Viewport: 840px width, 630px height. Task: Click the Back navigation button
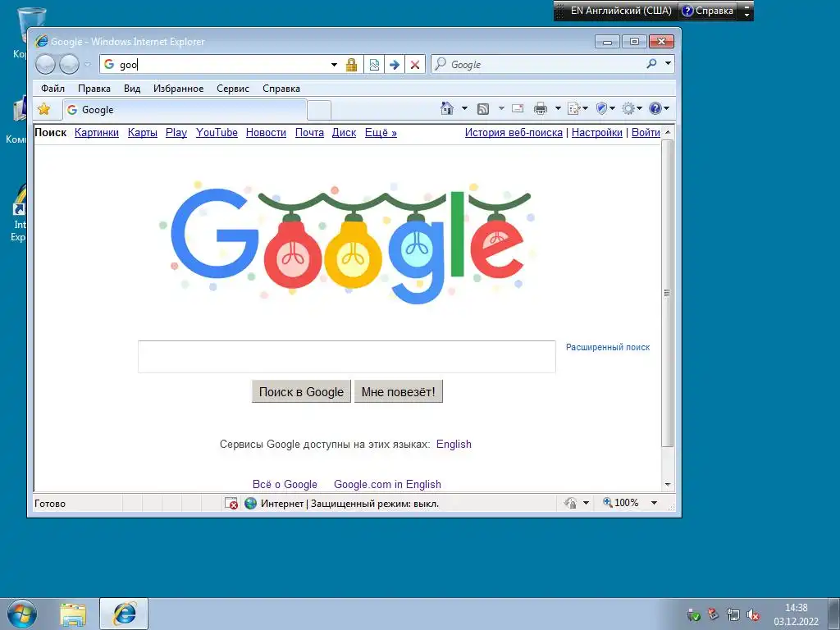tap(46, 64)
